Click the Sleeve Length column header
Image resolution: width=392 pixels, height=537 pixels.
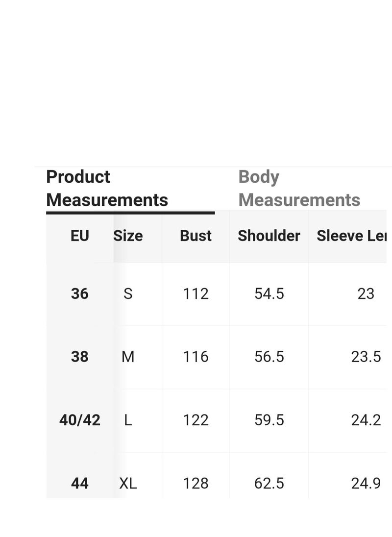352,236
